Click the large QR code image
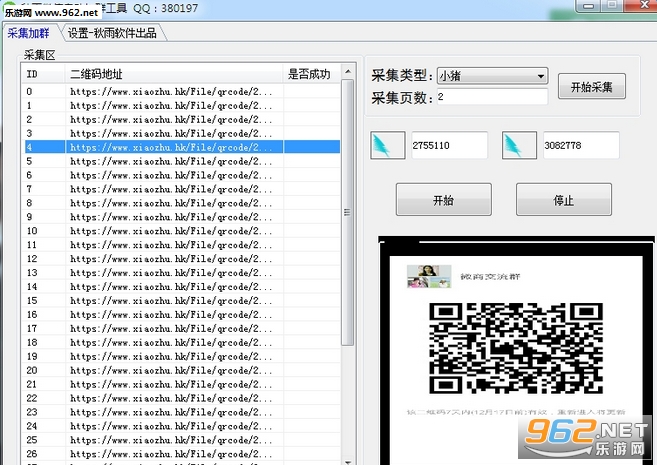The width and height of the screenshot is (657, 465). (516, 348)
